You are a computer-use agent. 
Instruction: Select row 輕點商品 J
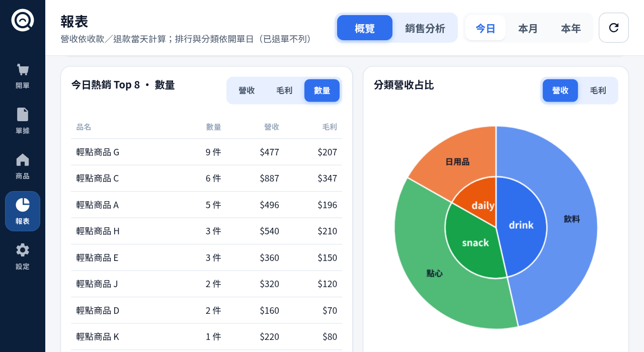click(x=206, y=284)
